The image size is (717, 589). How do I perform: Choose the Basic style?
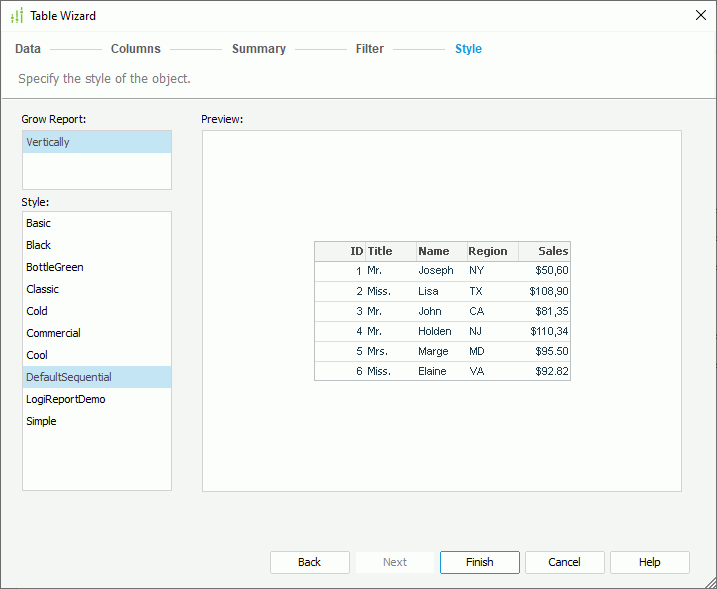[97, 223]
